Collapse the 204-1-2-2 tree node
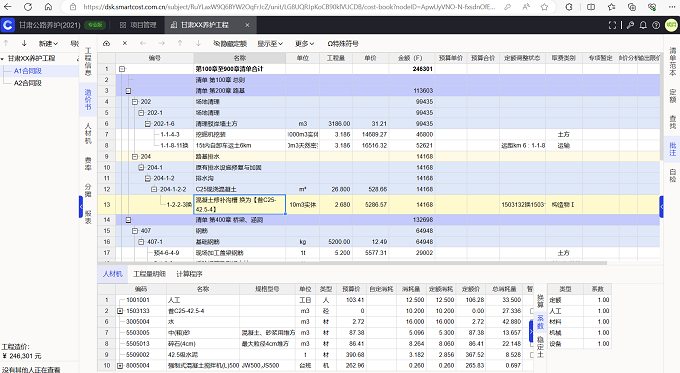Viewport: 680px width, 373px height. [154, 190]
